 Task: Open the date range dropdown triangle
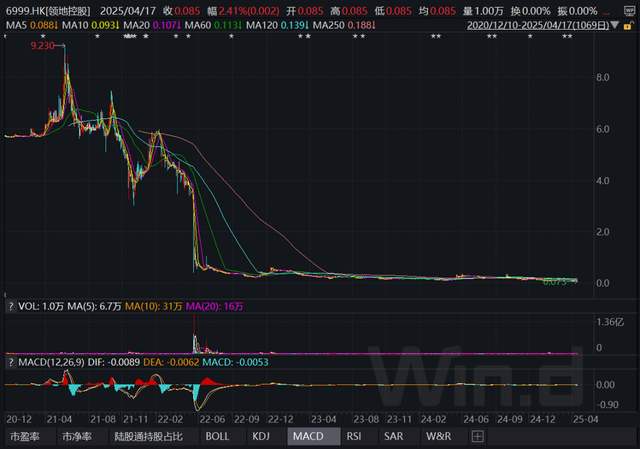(x=615, y=25)
